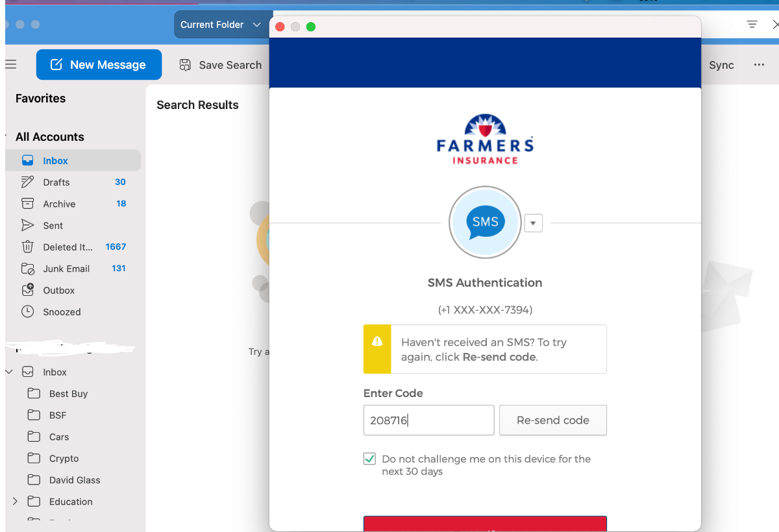Click the Best Buy folder icon
779x532 pixels.
coord(34,393)
